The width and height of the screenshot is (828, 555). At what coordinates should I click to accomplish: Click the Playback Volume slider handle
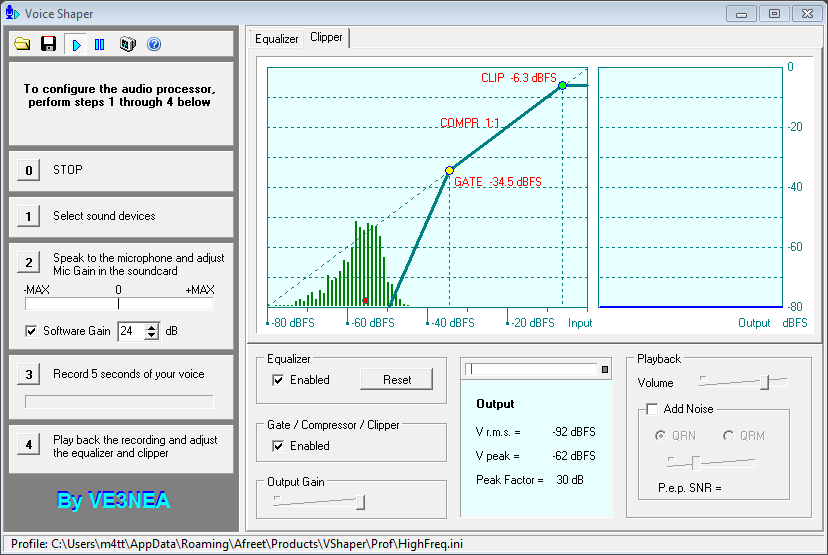click(764, 382)
